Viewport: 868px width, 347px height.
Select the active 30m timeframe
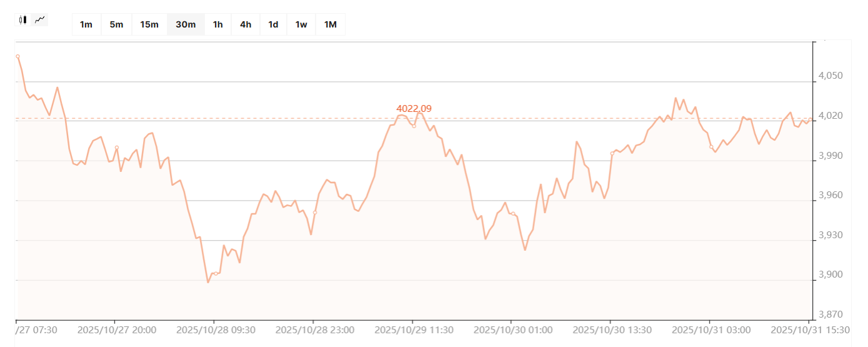point(186,24)
